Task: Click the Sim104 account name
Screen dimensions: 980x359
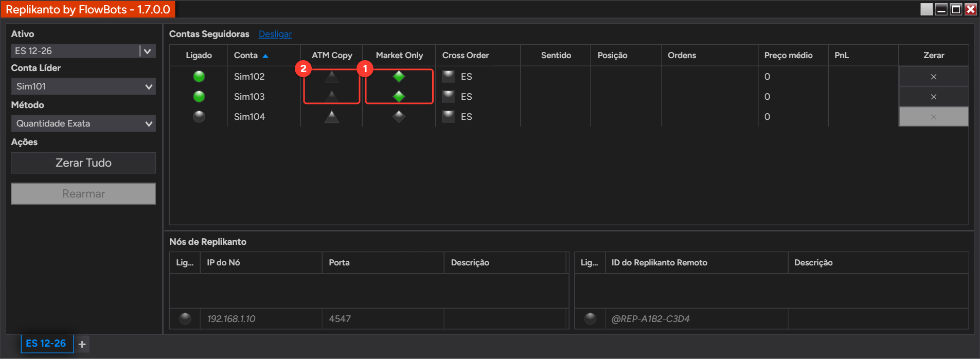Action: pos(250,117)
